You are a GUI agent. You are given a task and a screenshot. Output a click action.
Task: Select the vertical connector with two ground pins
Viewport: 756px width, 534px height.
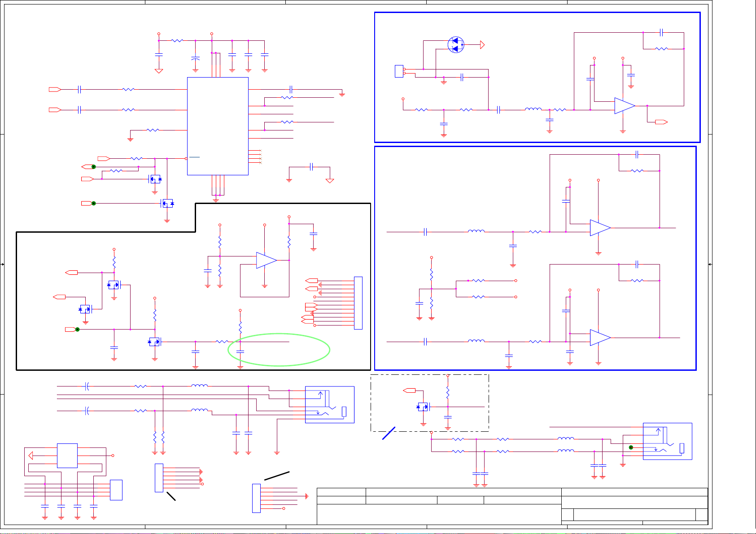click(159, 478)
